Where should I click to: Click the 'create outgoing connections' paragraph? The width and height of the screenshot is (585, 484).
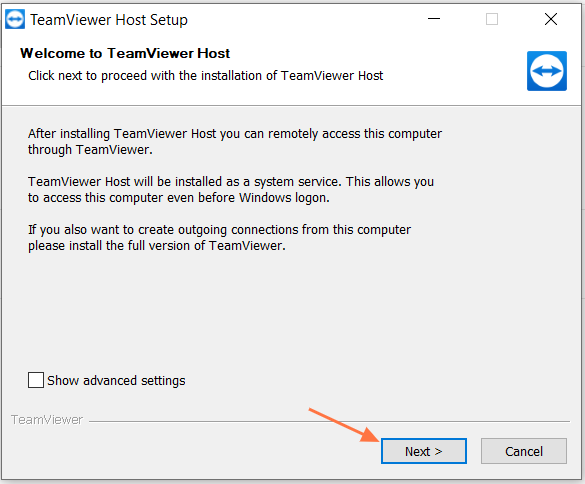(x=219, y=238)
